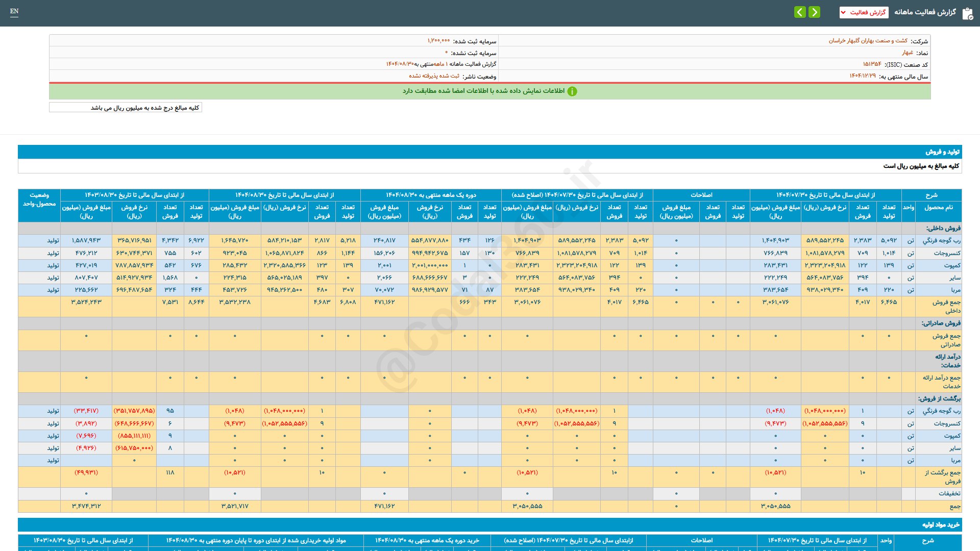Click the جمع فروش داخلی total row label
980x551 pixels.
click(946, 306)
